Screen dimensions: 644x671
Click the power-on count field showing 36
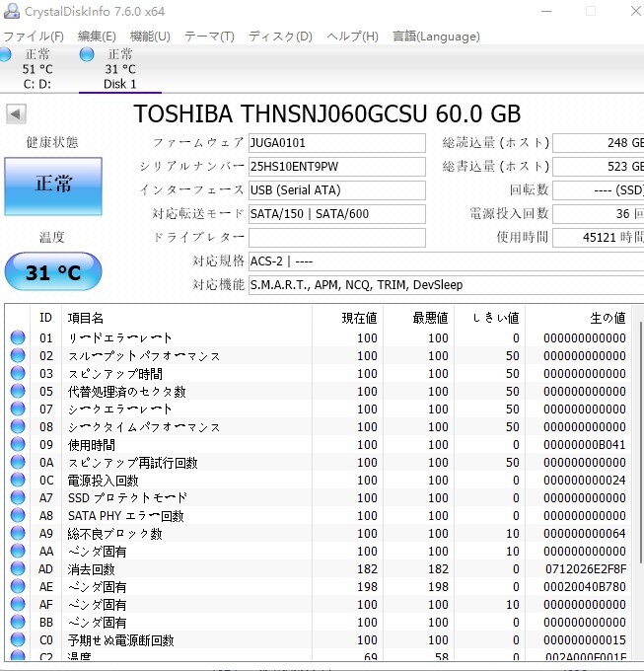599,214
